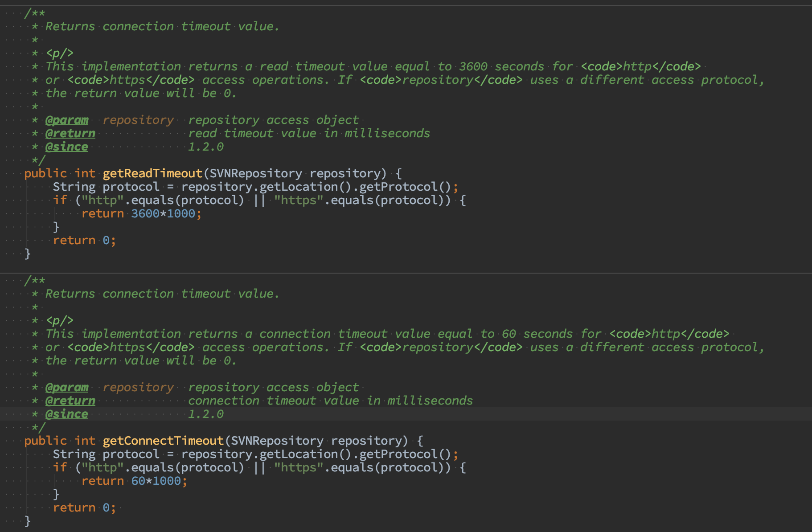Click the @since tag in getReadTimeout Javadoc
The width and height of the screenshot is (812, 532).
click(66, 146)
